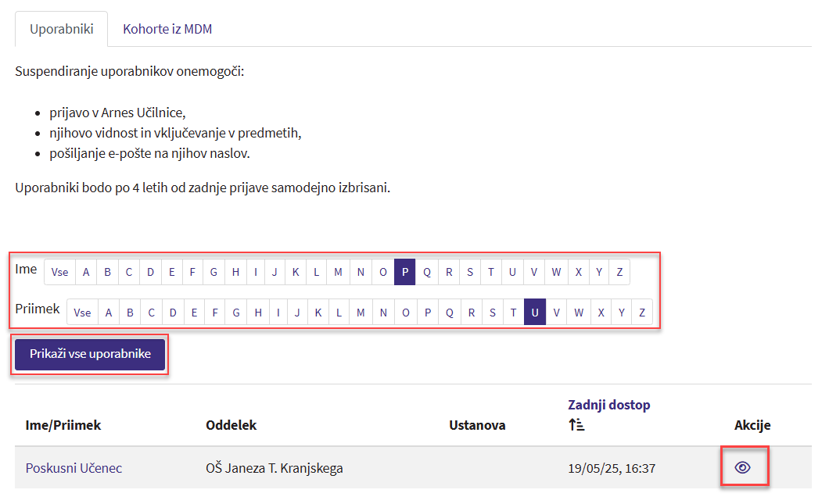The width and height of the screenshot is (829, 504).
Task: Choose the highlighted P in Ime filter
Action: [x=405, y=272]
